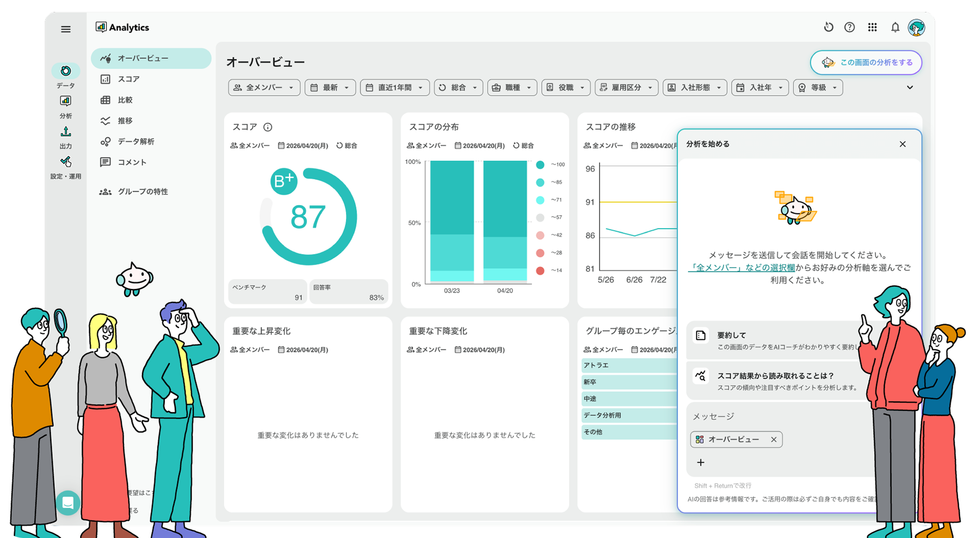
Task: Open the apps grid icon
Action: [872, 27]
